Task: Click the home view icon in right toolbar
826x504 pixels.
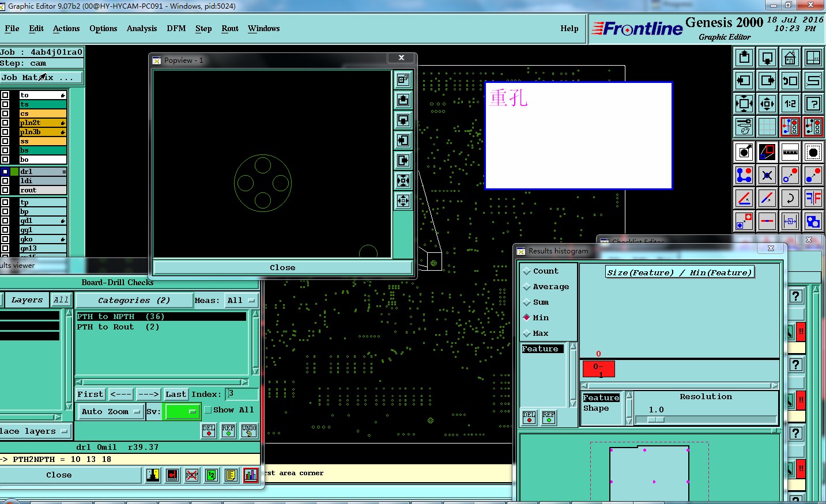Action: pyautogui.click(x=790, y=58)
